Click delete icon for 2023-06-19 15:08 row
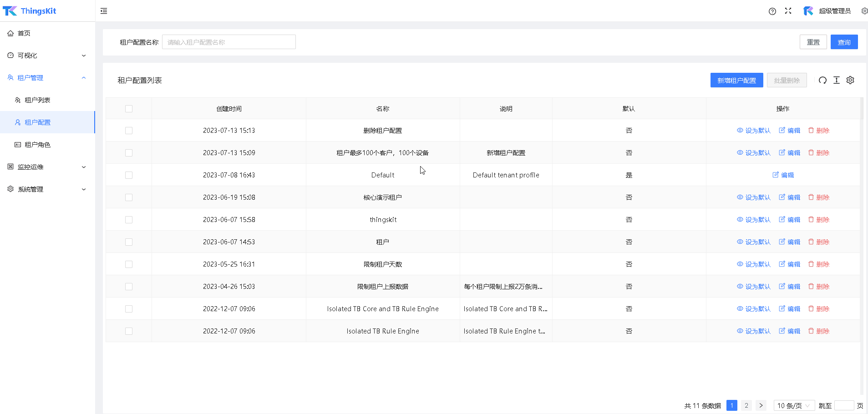Screen dimensions: 868x414 pyautogui.click(x=811, y=197)
